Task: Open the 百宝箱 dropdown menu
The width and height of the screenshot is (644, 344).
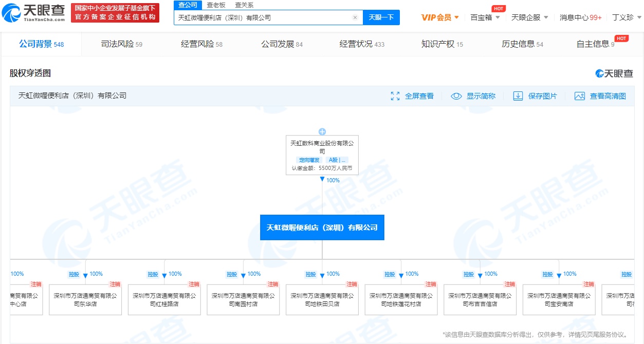Action: tap(485, 17)
